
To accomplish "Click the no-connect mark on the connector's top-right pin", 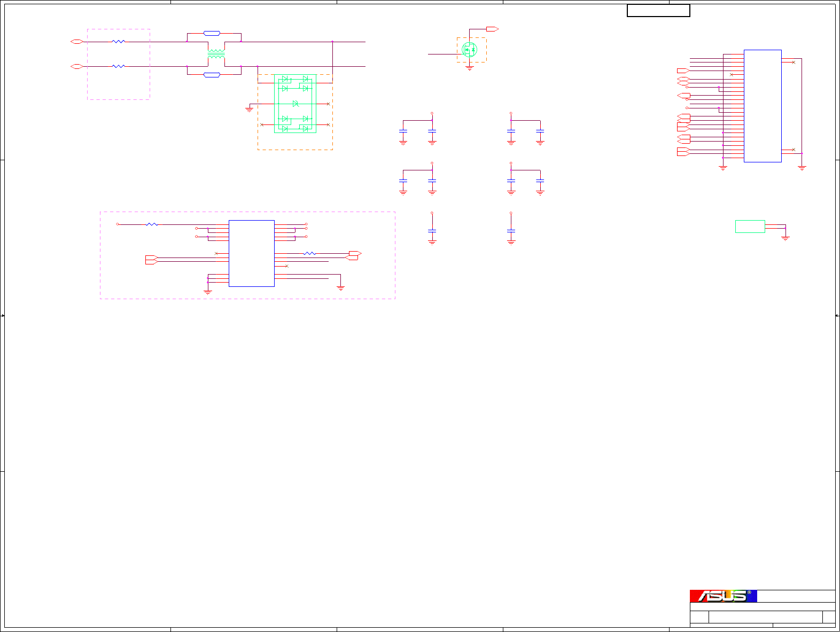I will (794, 63).
